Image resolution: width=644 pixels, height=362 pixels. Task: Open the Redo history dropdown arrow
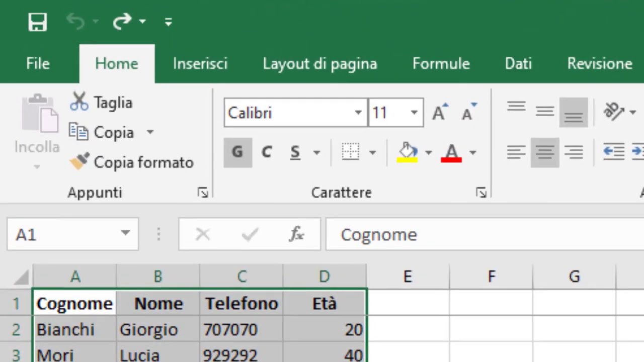tap(142, 22)
